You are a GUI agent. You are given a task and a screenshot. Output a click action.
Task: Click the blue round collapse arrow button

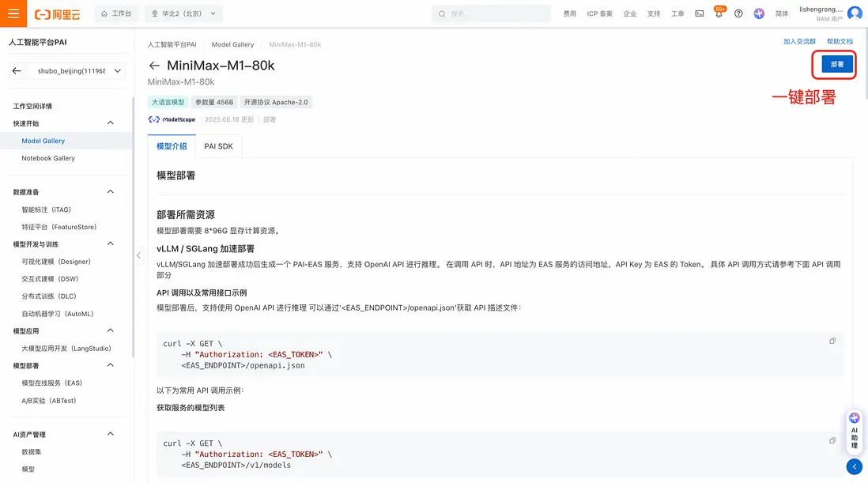[x=854, y=466]
